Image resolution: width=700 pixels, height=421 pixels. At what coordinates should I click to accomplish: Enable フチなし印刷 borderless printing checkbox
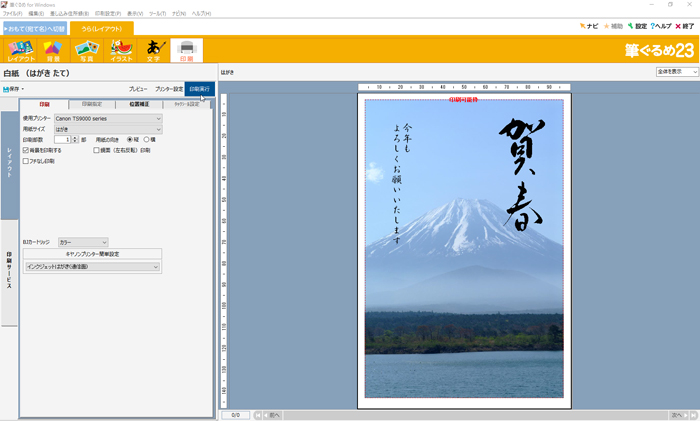tap(26, 161)
